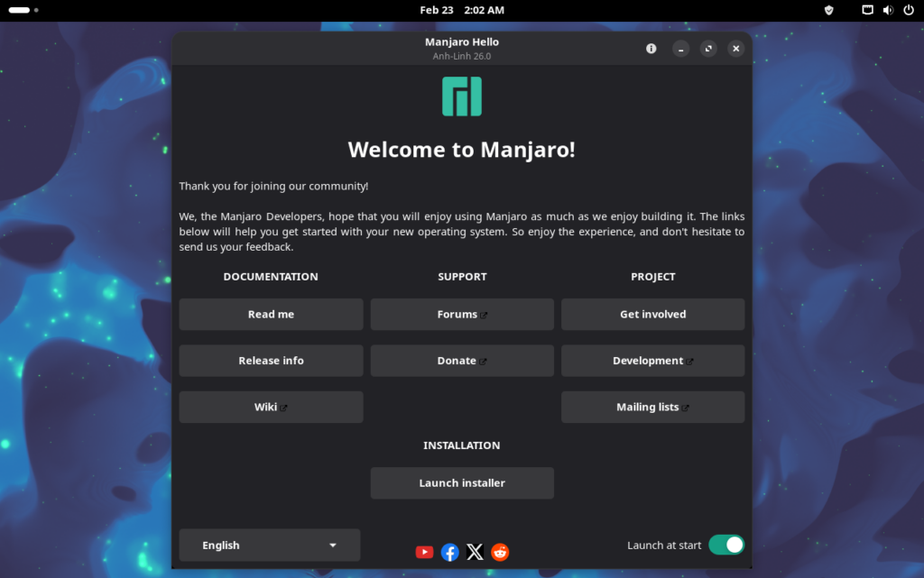The height and width of the screenshot is (578, 924).
Task: Click the power icon in top bar
Action: (908, 10)
